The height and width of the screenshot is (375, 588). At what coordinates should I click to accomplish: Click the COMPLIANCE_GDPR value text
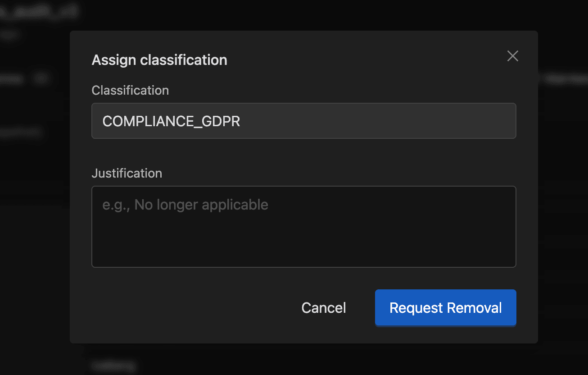coord(171,121)
